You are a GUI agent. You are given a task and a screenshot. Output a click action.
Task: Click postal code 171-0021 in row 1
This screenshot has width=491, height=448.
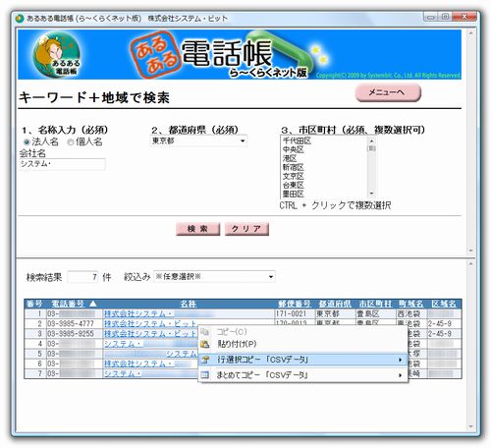coord(291,313)
